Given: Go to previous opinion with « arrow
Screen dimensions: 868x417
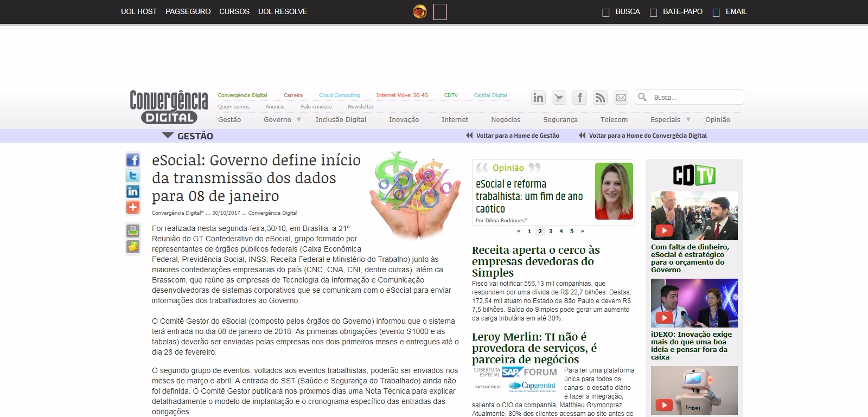Looking at the screenshot, I should [519, 231].
